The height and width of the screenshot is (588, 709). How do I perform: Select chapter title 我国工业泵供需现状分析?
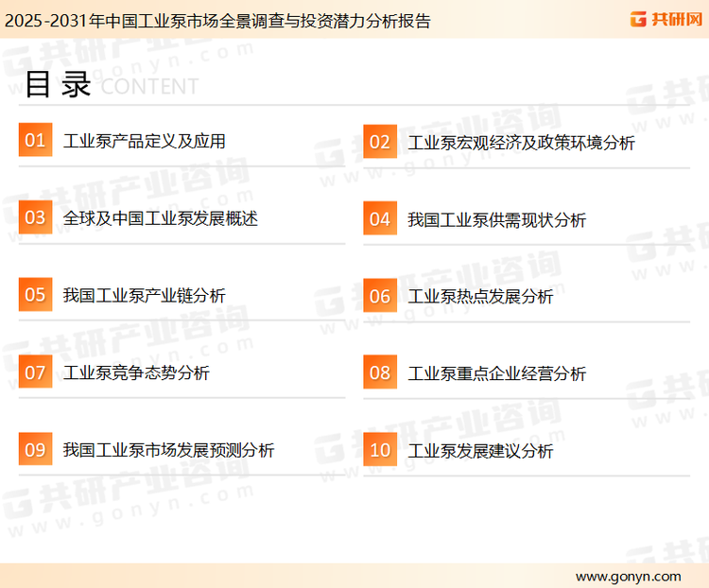497,220
